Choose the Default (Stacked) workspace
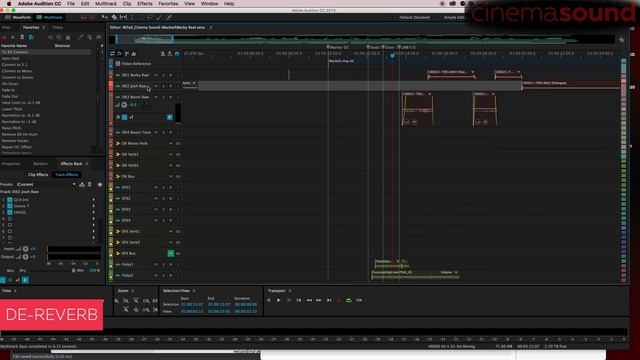This screenshot has height=360, width=640. click(x=414, y=18)
